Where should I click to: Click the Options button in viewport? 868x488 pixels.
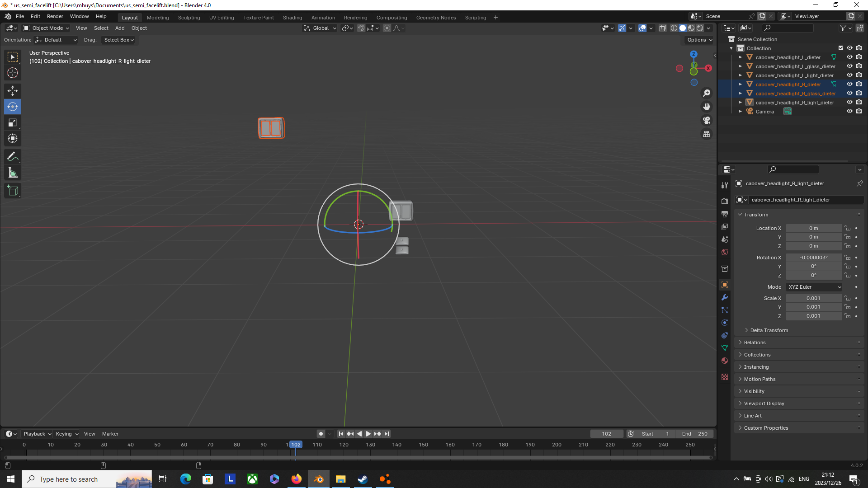699,40
